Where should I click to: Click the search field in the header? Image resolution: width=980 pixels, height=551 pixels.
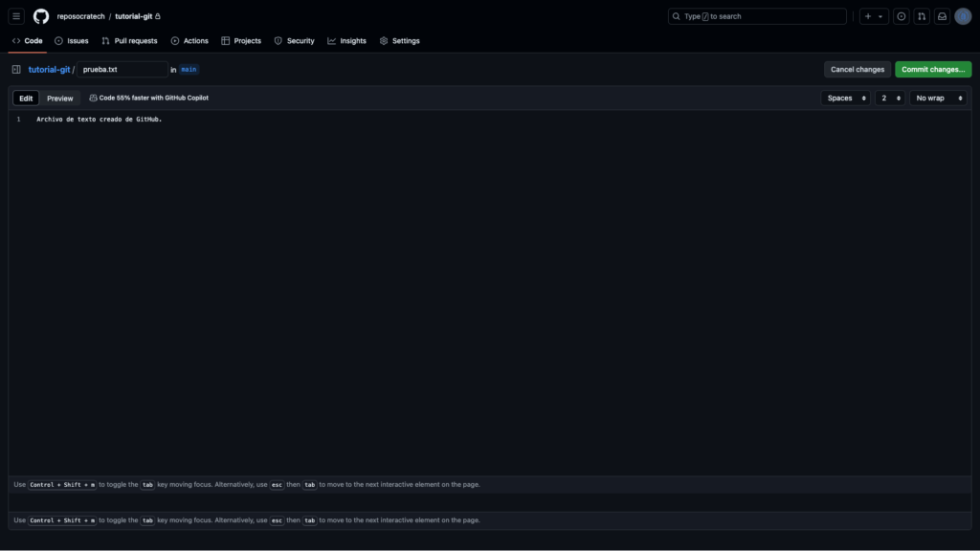point(757,16)
